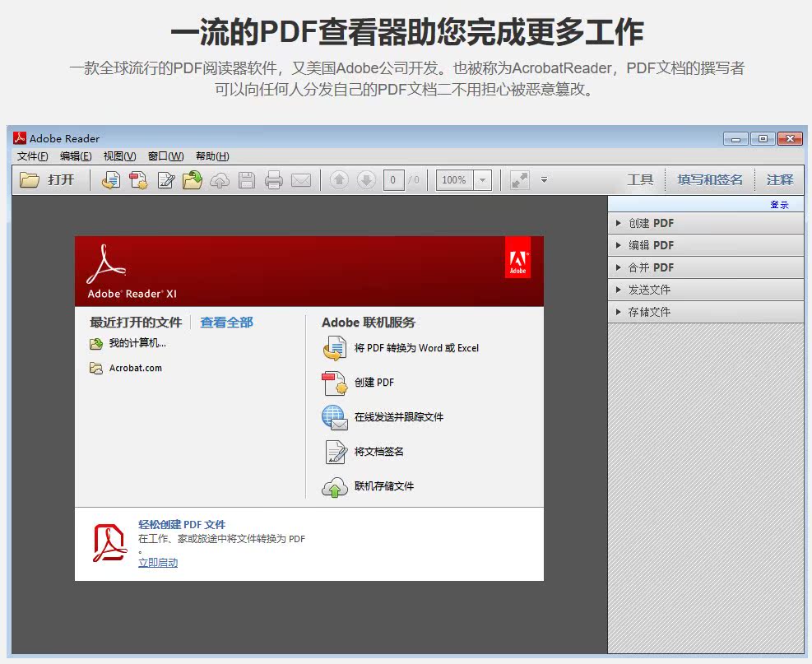Click the 创建 PDF service icon
Screen dimensions: 812x664
coord(334,383)
